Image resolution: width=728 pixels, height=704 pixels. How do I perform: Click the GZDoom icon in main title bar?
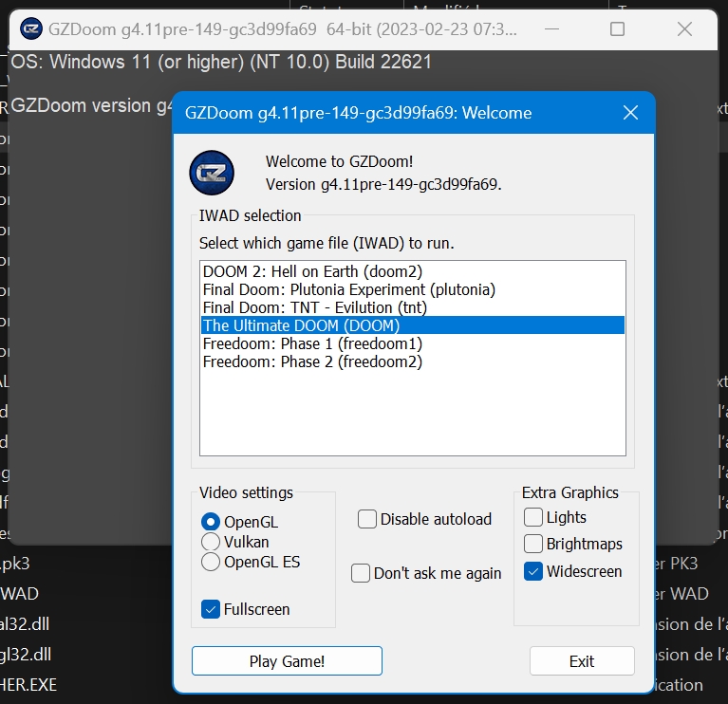(x=31, y=28)
